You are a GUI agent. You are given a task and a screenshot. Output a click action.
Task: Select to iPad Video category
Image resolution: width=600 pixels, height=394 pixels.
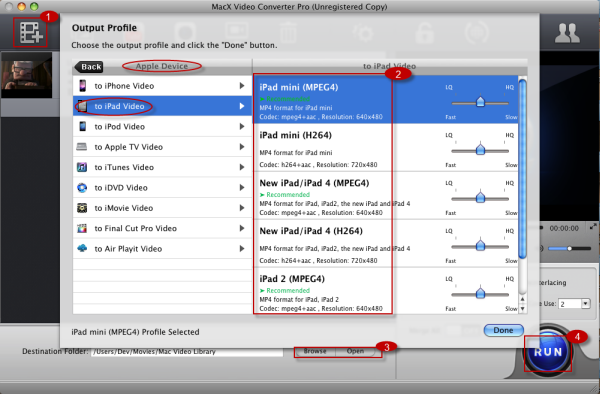(x=162, y=106)
